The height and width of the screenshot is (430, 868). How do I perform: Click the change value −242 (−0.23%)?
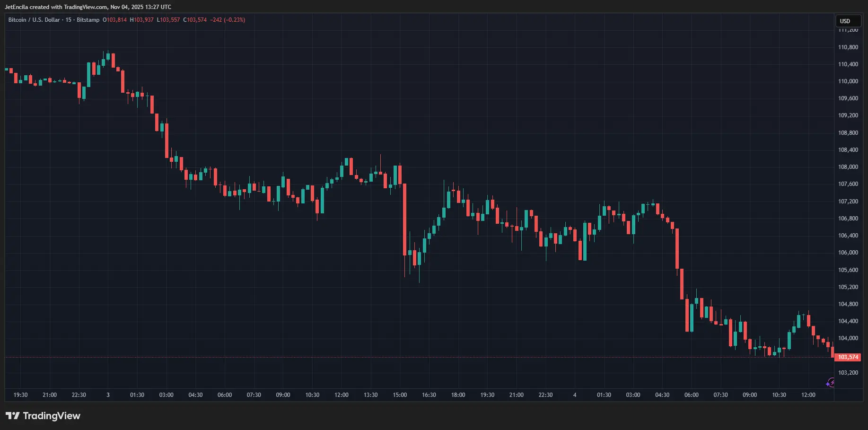coord(228,20)
